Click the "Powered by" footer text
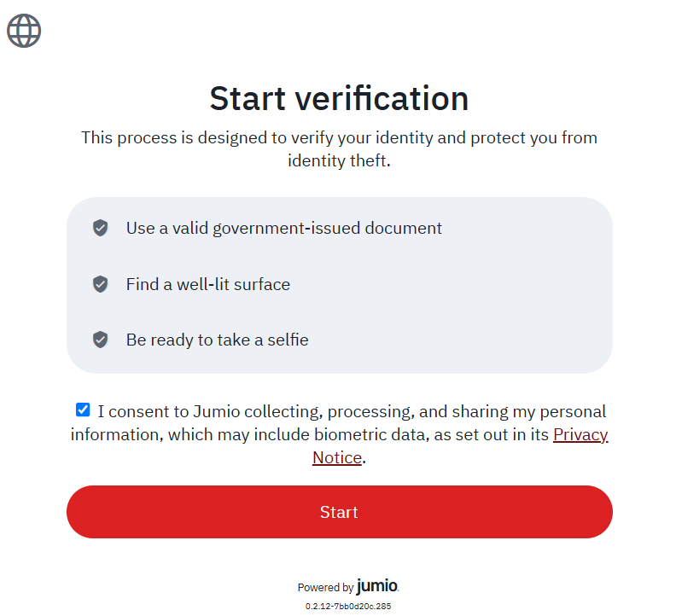 click(x=325, y=588)
